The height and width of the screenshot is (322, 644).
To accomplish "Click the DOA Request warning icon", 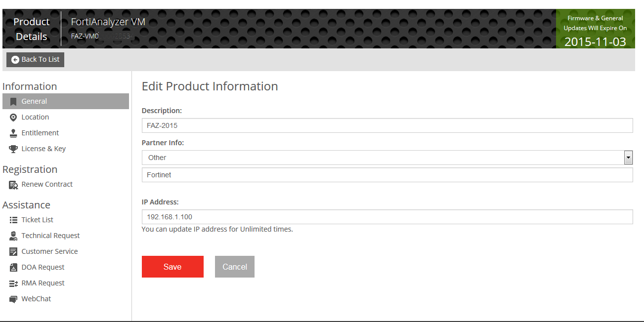I will click(13, 268).
